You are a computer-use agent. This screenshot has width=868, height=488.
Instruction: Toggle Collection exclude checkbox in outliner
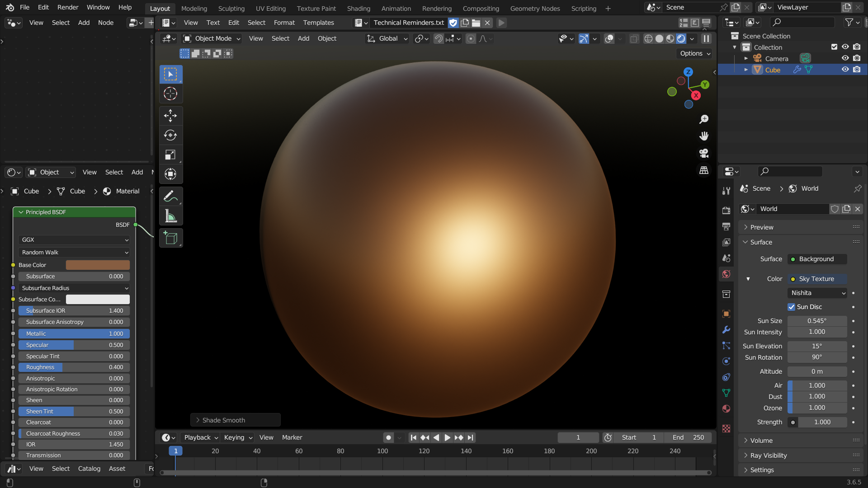click(834, 47)
